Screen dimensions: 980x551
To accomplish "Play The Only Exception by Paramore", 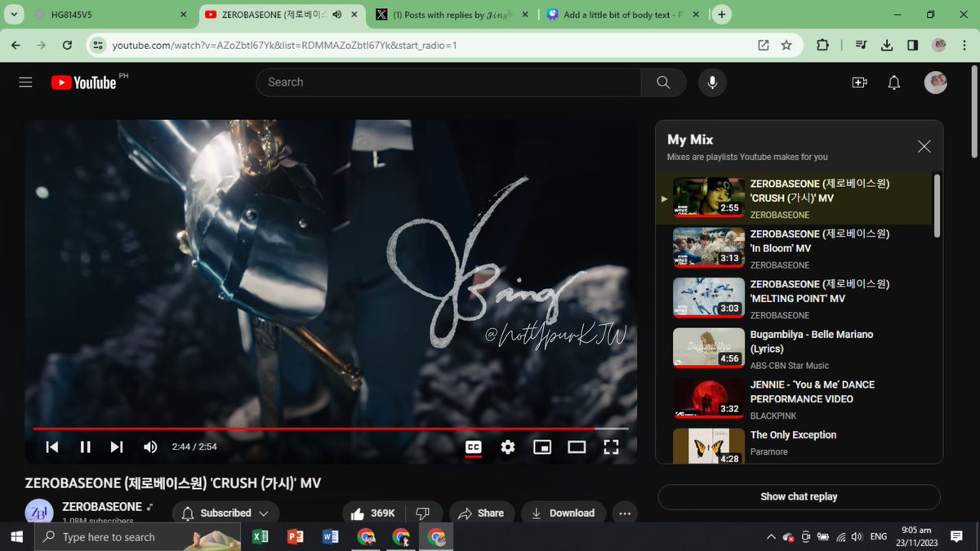I will click(794, 445).
